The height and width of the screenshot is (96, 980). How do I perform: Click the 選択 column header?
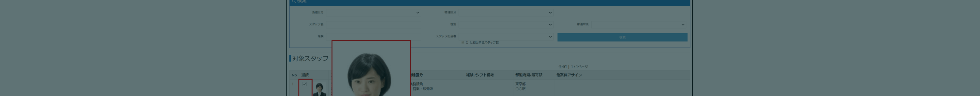305,75
